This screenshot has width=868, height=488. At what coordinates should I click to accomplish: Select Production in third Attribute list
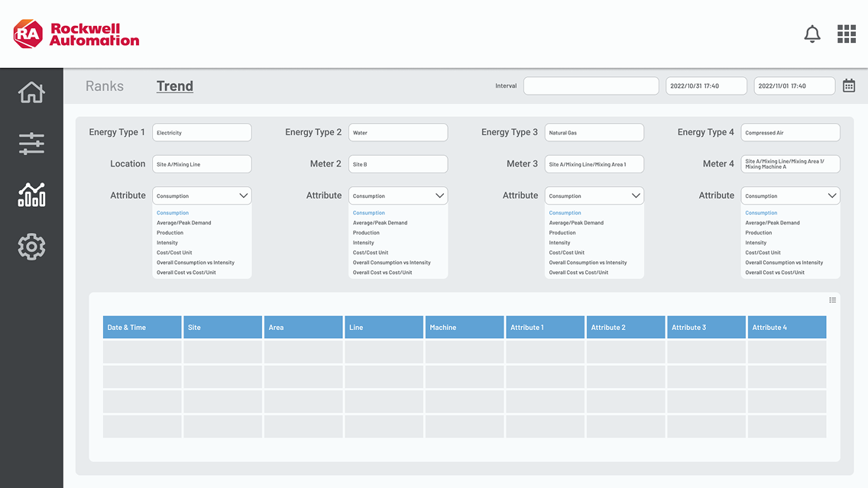(562, 232)
